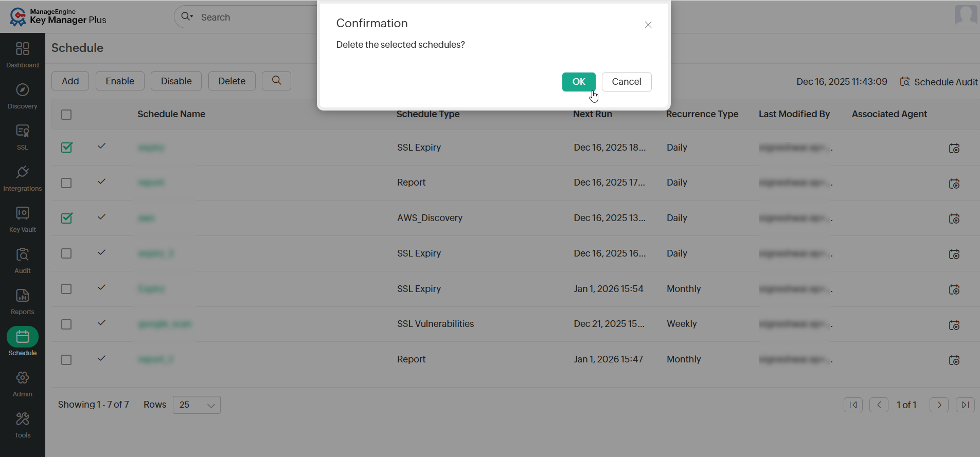The width and height of the screenshot is (980, 457).
Task: Click next run Dec 21, 2025 15...
Action: [609, 324]
